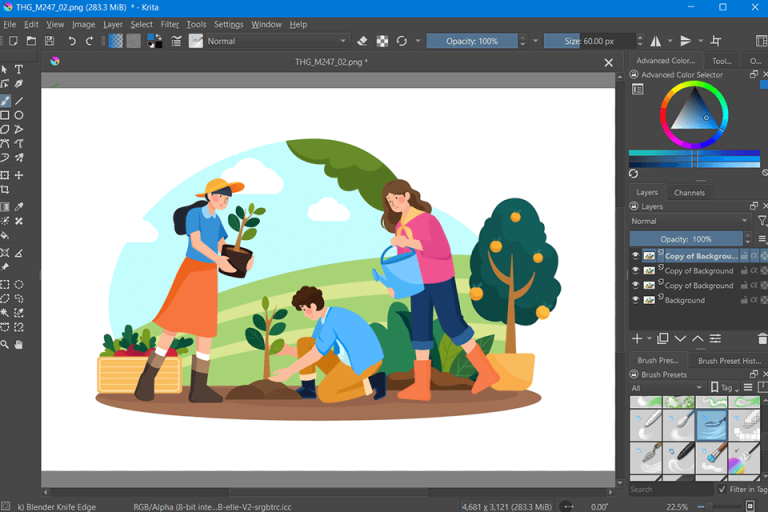Viewport: 768px width, 512px height.
Task: Select the Line tool
Action: (x=19, y=101)
